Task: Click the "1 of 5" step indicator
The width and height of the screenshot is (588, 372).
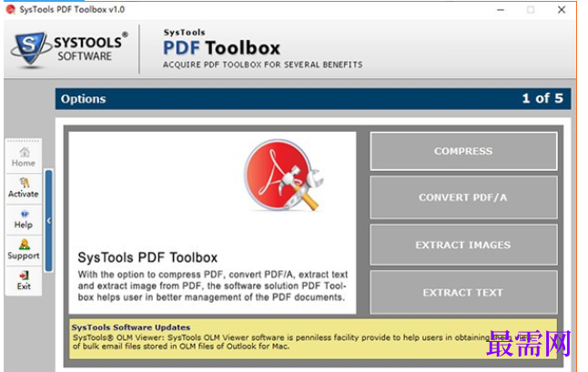Action: point(542,98)
